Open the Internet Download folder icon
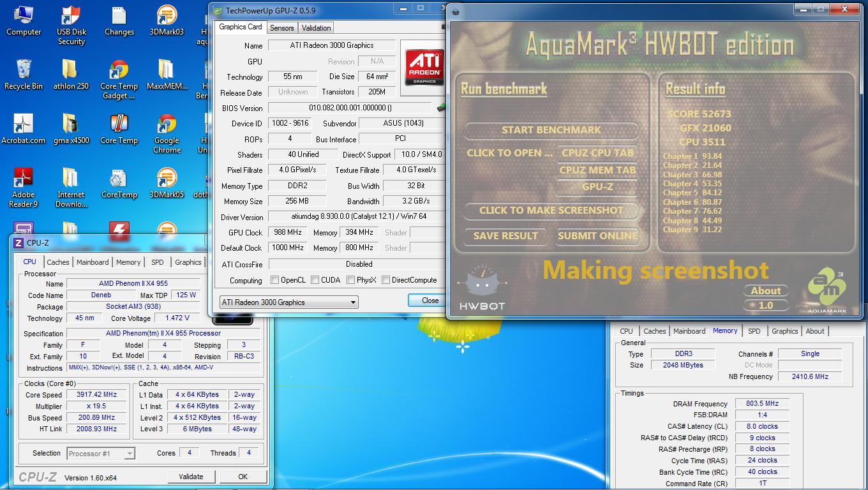This screenshot has width=868, height=490. pos(71,188)
